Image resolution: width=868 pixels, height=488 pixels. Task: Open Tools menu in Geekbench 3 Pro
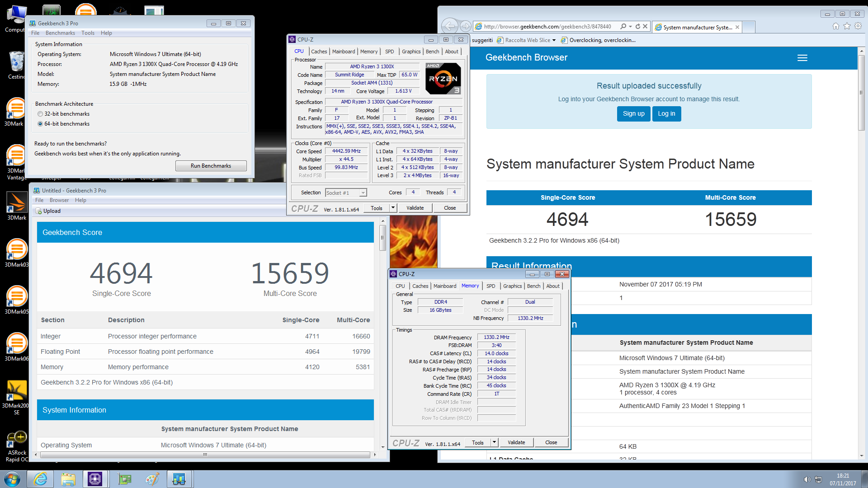(88, 33)
